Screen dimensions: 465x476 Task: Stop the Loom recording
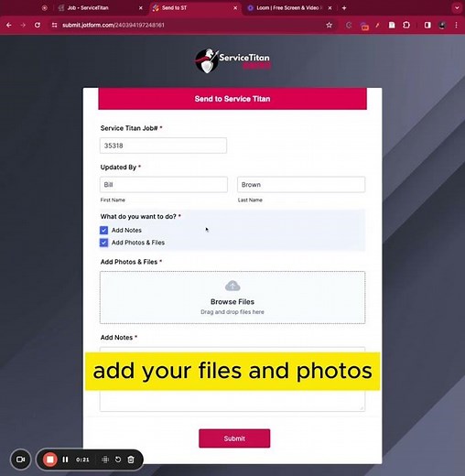50,460
